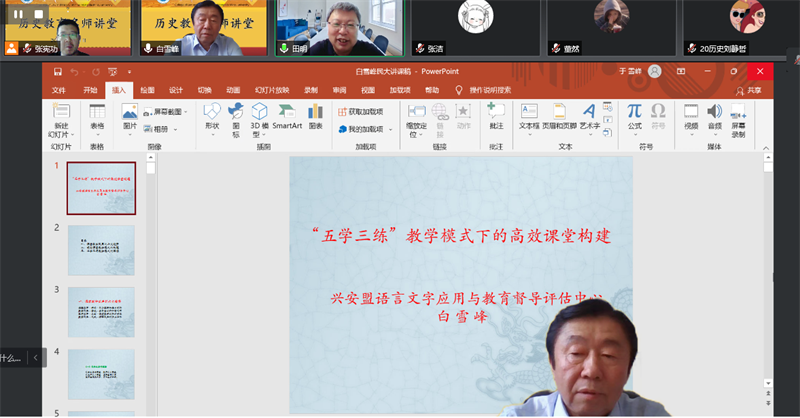This screenshot has height=418, width=800.
Task: Go to next slide with double-arrow button
Action: point(768,403)
